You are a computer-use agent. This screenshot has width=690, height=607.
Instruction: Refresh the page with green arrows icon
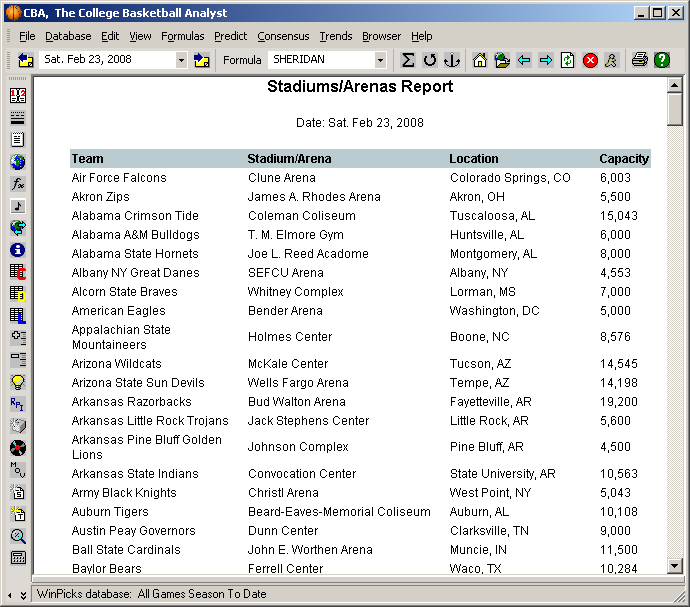click(568, 60)
